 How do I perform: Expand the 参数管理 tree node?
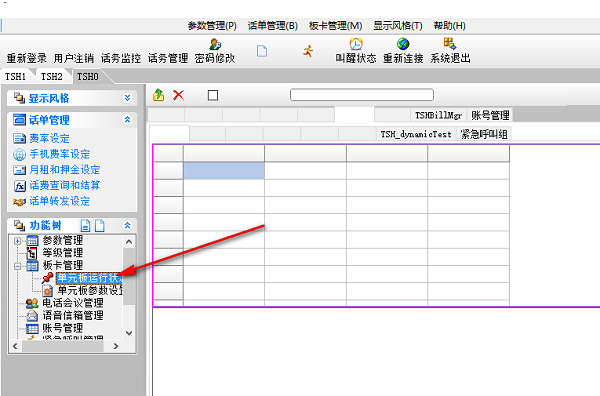(x=17, y=241)
